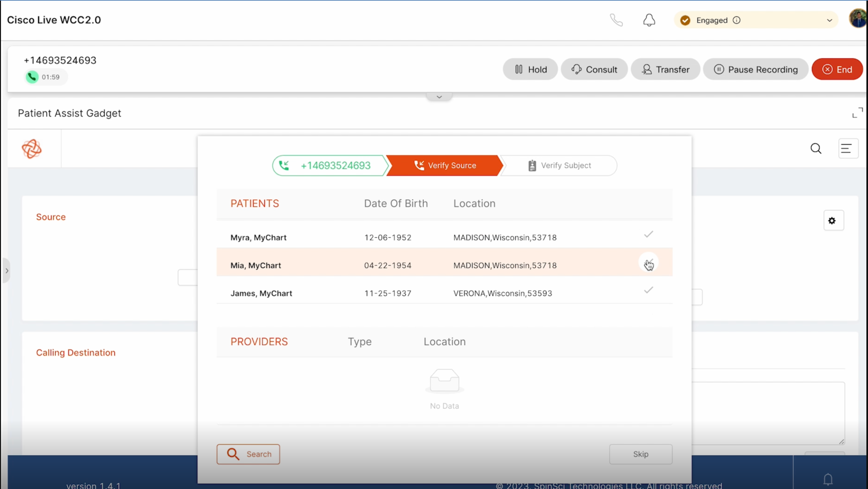Screen dimensions: 868x489
Task: Select patient name Myra, MyChart
Action: click(x=258, y=237)
